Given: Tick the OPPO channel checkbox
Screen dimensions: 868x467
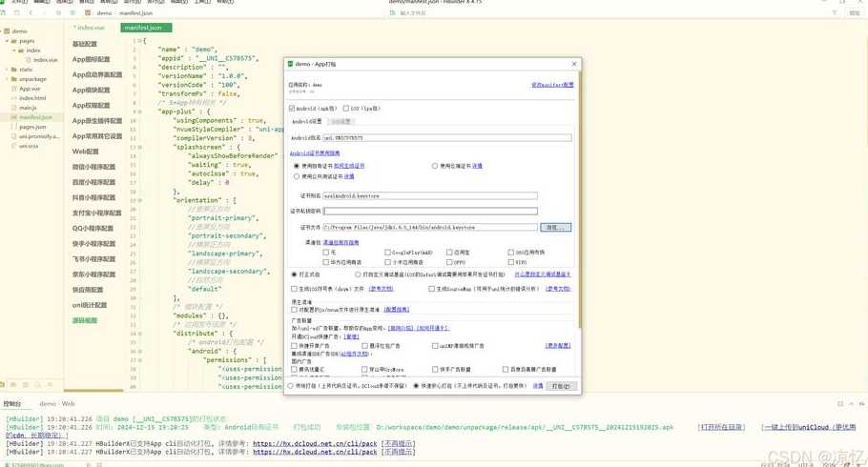Looking at the screenshot, I should [449, 262].
